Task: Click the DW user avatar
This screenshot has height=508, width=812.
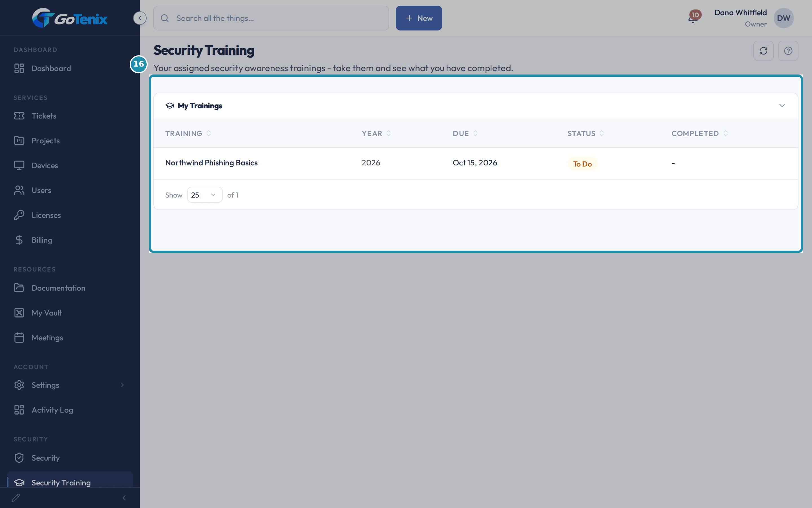Action: click(784, 18)
